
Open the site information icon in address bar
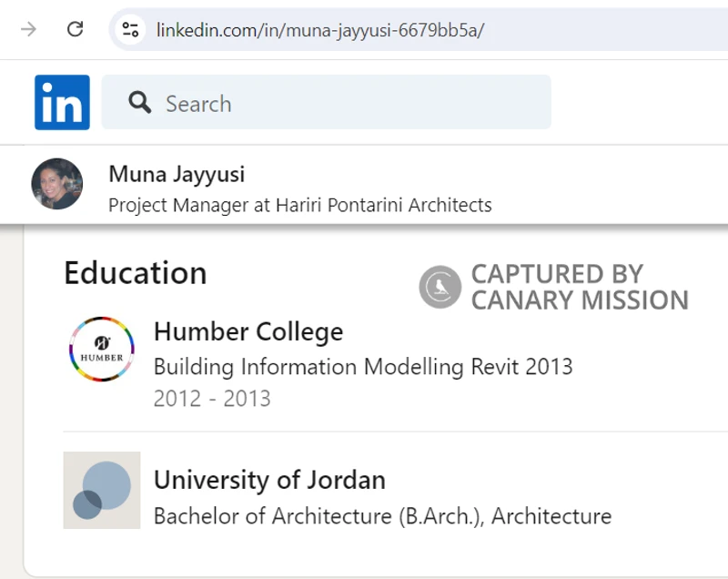(x=130, y=30)
